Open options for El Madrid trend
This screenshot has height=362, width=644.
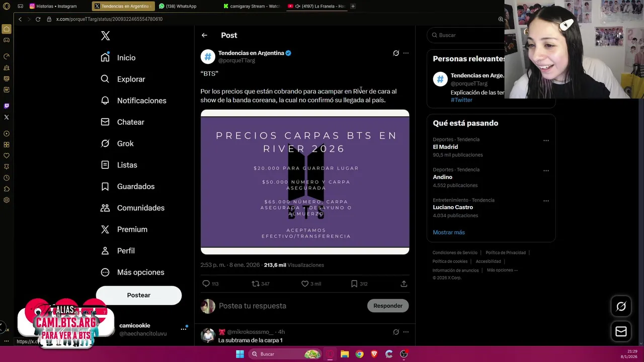546,140
